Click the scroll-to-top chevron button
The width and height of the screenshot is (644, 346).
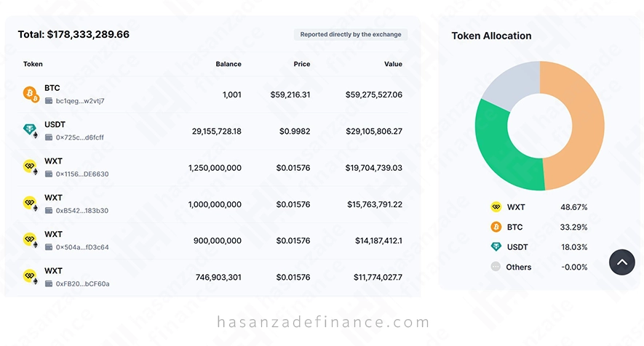(x=622, y=262)
